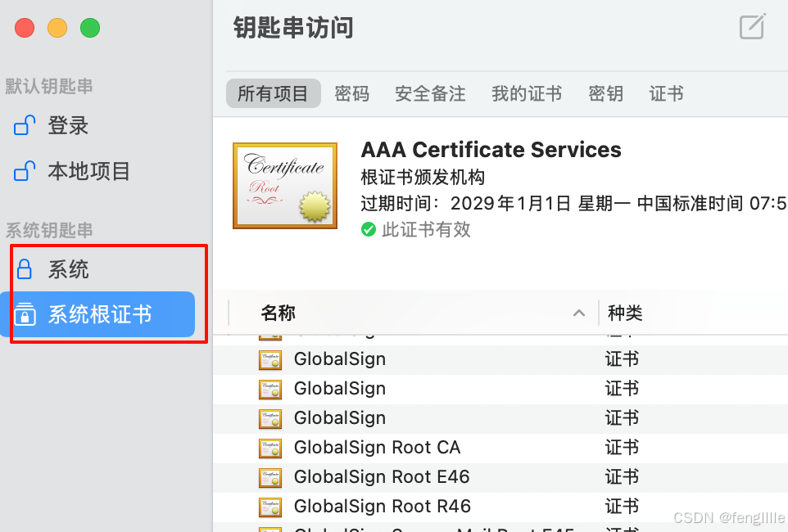Click the green fullscreen window button
This screenshot has width=788, height=532.
coord(90,28)
